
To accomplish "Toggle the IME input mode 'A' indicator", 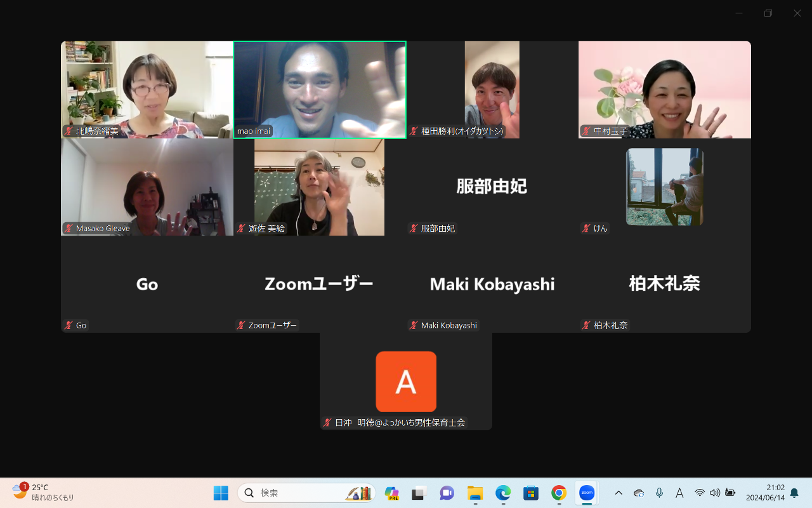I will pos(679,493).
